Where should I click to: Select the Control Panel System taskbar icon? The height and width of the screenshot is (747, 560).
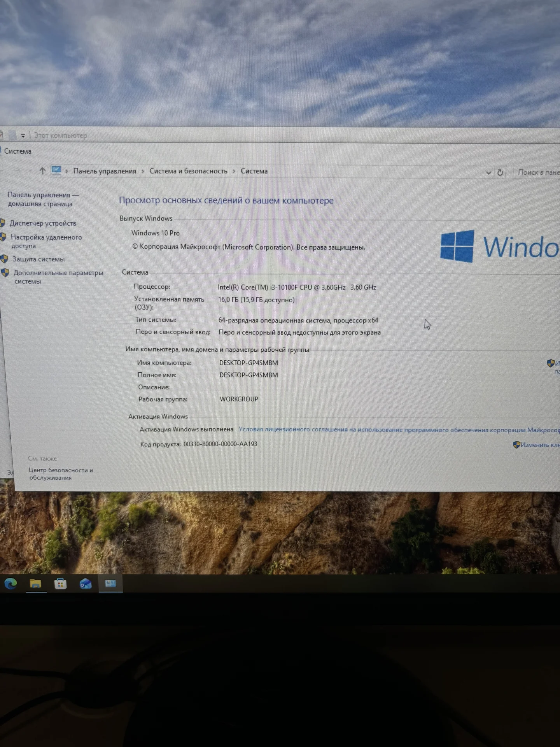tap(110, 583)
